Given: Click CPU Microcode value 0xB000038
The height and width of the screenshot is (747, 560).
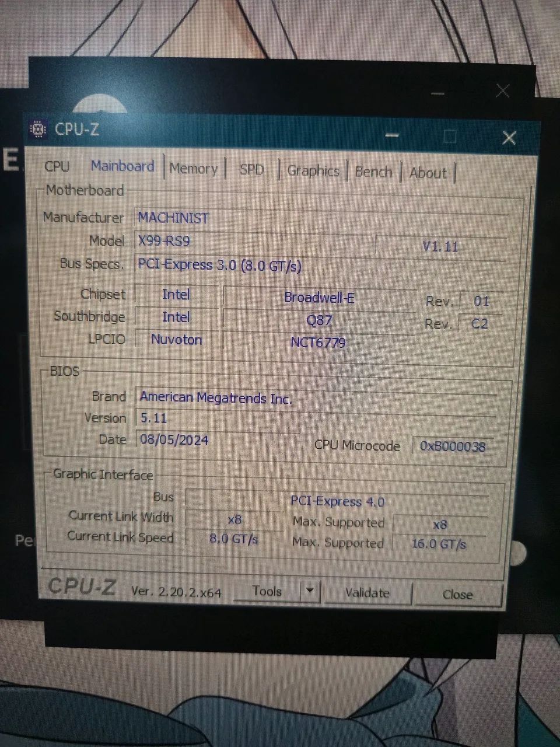Looking at the screenshot, I should tap(453, 446).
